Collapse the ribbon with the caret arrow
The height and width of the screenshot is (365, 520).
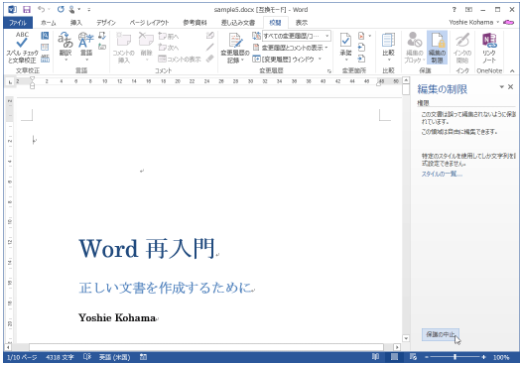click(x=512, y=71)
